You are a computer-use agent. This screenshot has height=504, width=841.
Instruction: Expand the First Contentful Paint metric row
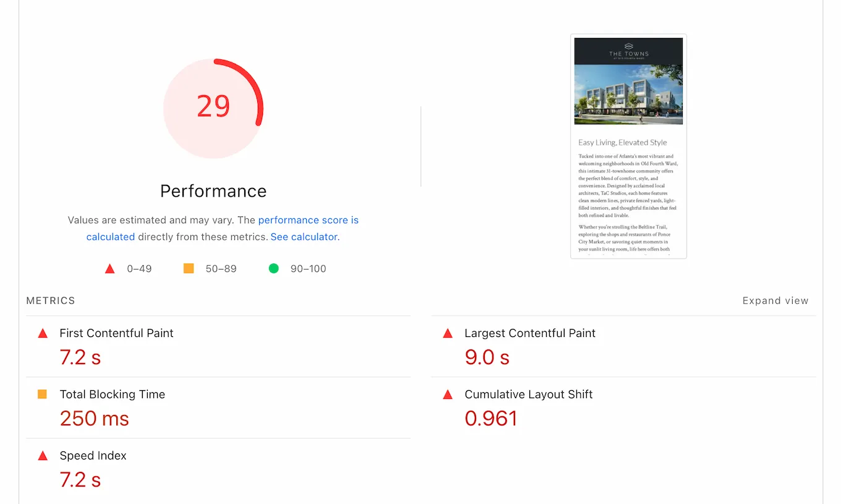116,333
